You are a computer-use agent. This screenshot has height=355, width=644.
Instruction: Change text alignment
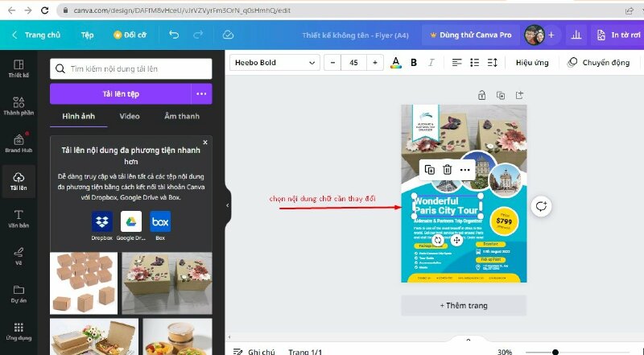(x=456, y=63)
